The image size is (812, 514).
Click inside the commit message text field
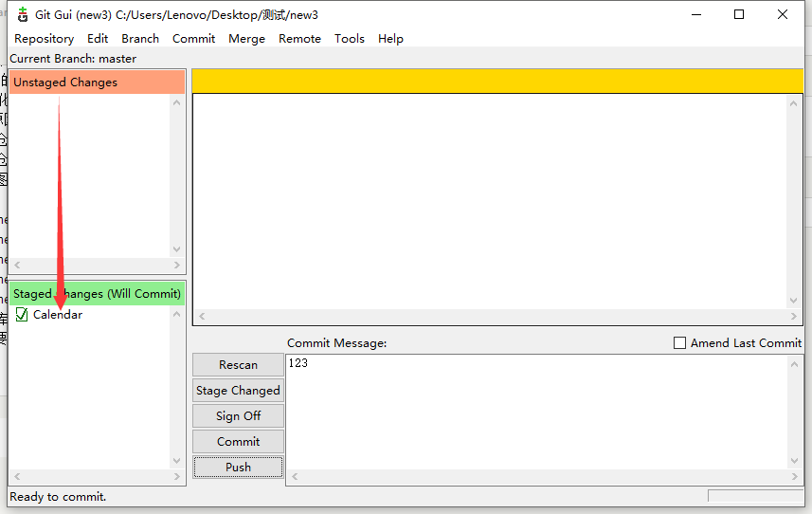tap(535, 408)
